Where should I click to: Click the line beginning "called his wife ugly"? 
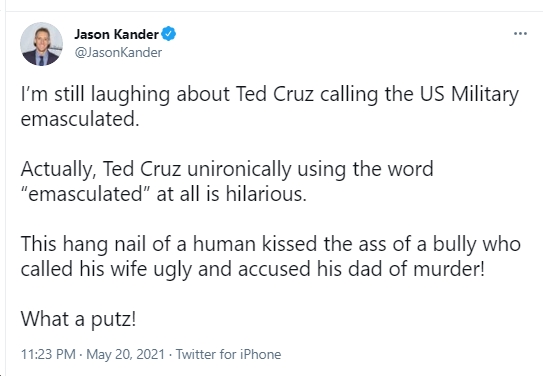[252, 269]
